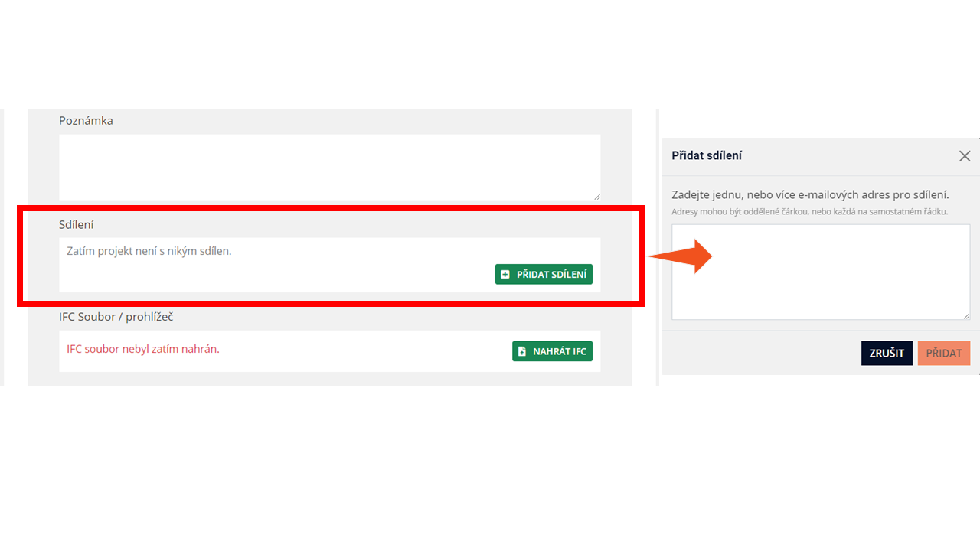Click the e-mail addresses text area in dialog

coord(821,272)
